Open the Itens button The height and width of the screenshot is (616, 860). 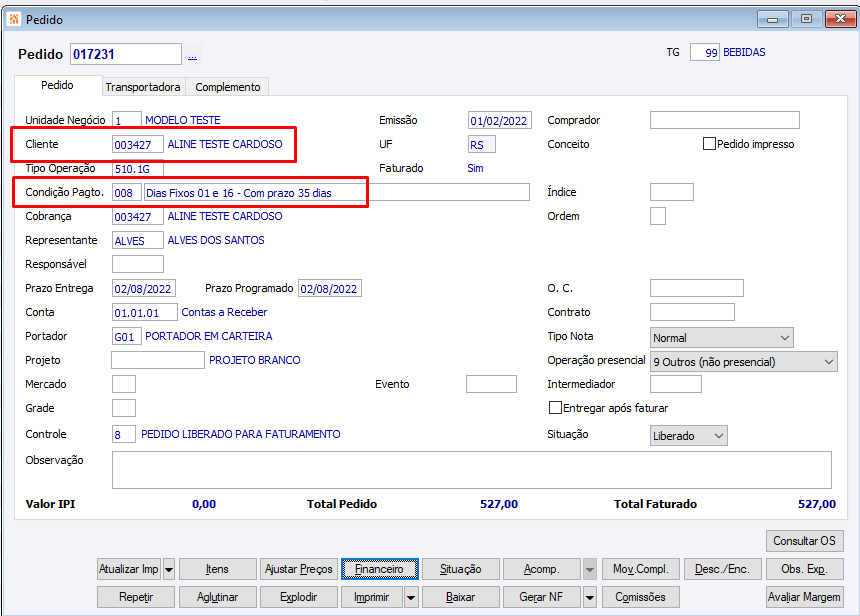(218, 569)
